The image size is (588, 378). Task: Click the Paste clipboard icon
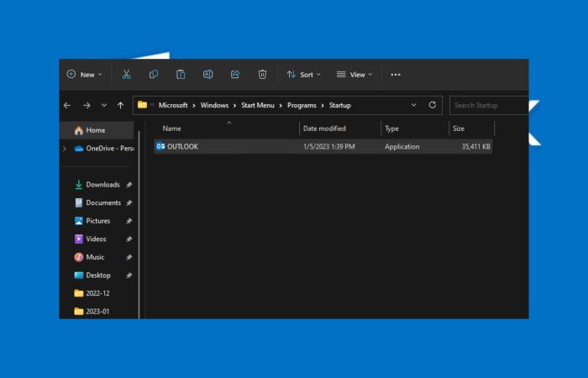point(181,74)
